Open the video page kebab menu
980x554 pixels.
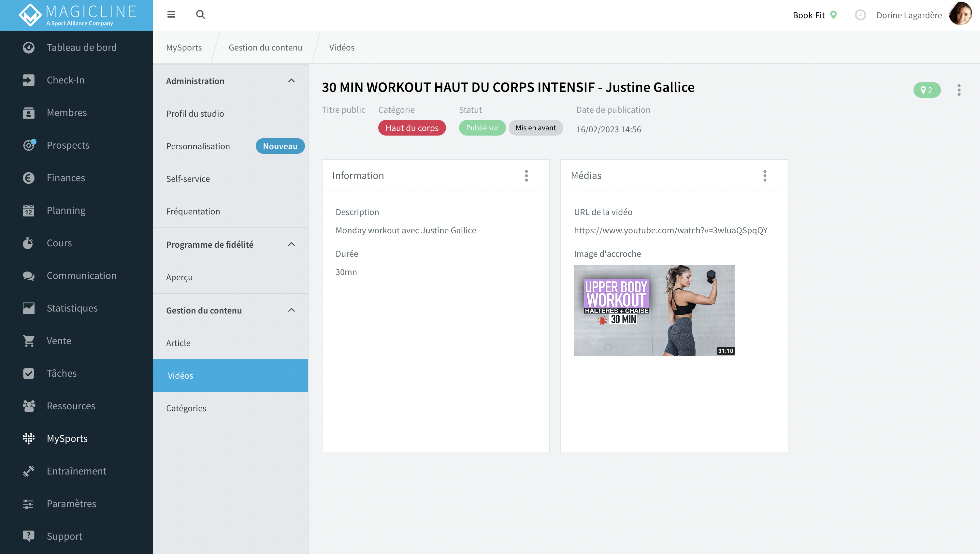pyautogui.click(x=959, y=90)
